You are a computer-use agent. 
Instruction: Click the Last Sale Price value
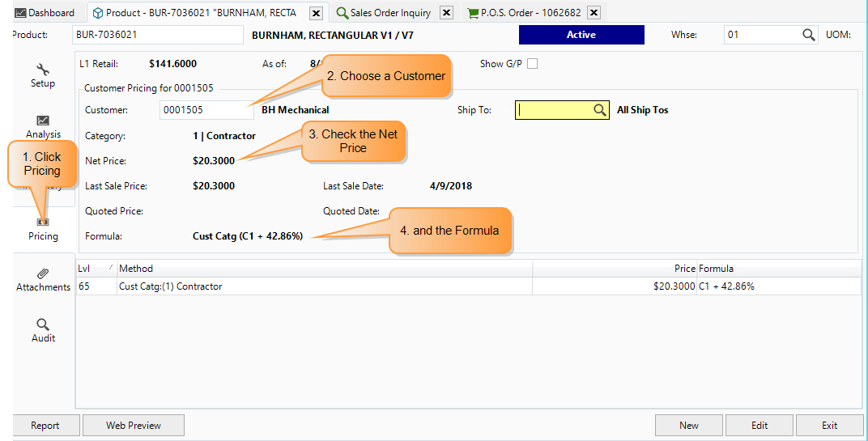[214, 186]
